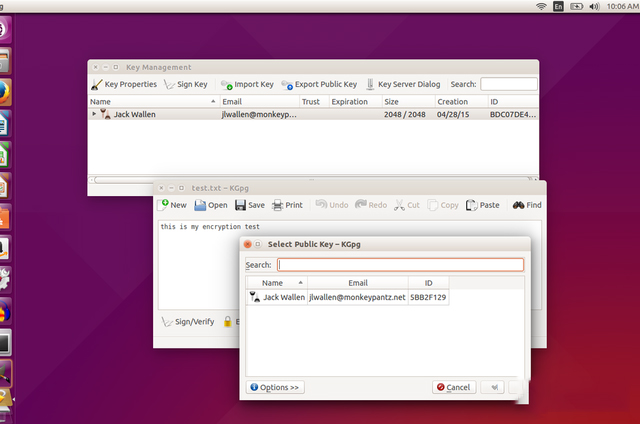The image size is (640, 424).
Task: Click Redo in the editor toolbar
Action: [371, 205]
